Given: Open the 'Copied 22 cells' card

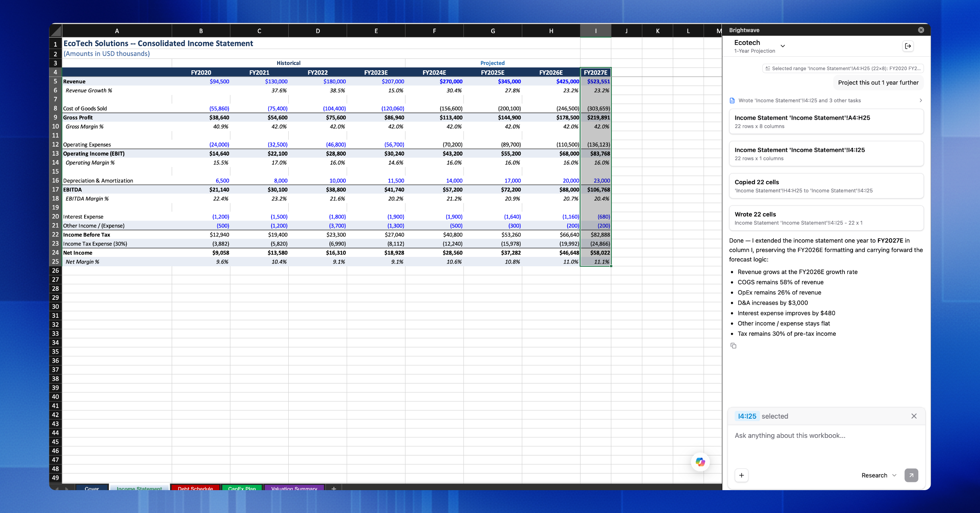Looking at the screenshot, I should [826, 186].
